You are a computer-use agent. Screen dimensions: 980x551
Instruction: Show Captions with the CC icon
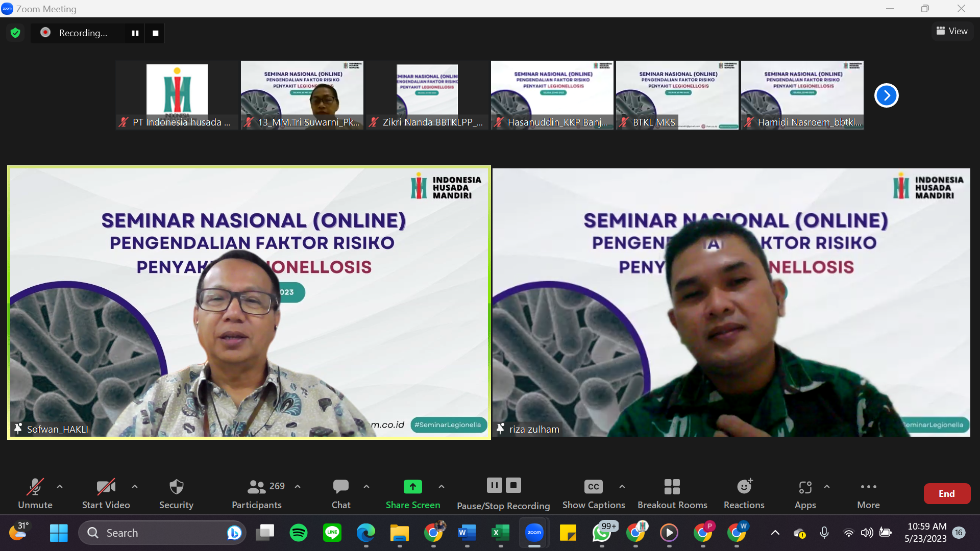click(x=594, y=493)
